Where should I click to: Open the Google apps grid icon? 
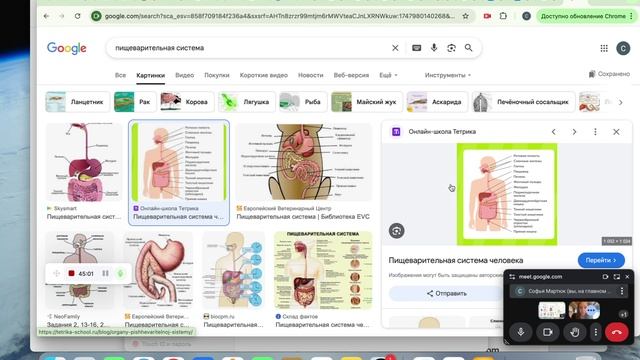coord(604,48)
